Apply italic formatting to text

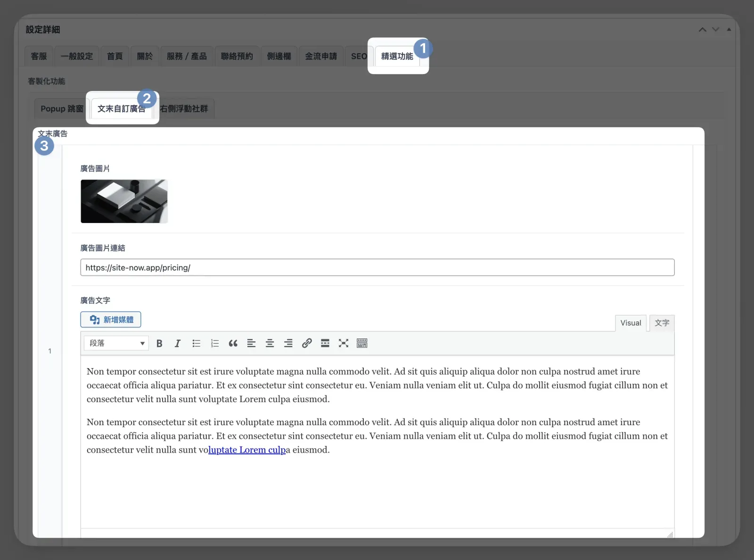pyautogui.click(x=178, y=343)
